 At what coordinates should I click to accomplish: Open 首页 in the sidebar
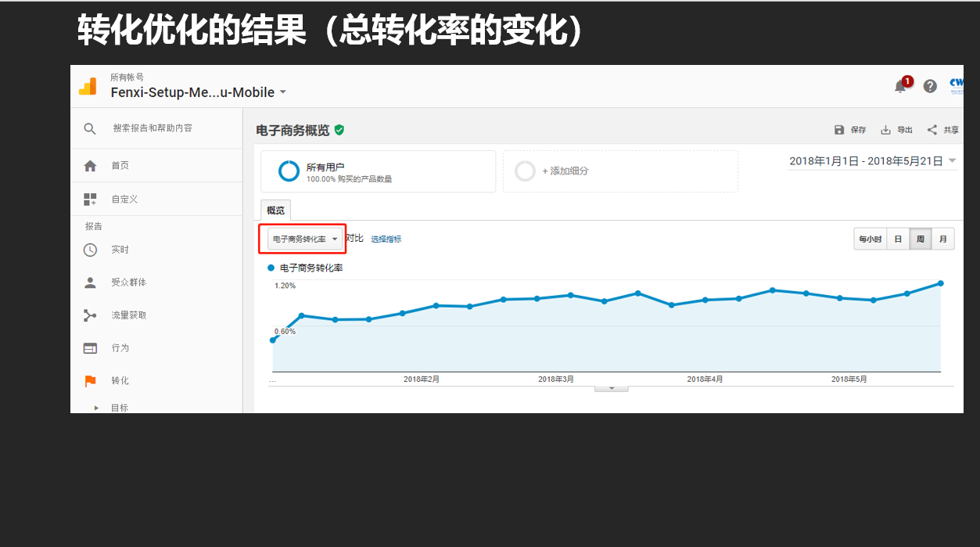pos(120,166)
